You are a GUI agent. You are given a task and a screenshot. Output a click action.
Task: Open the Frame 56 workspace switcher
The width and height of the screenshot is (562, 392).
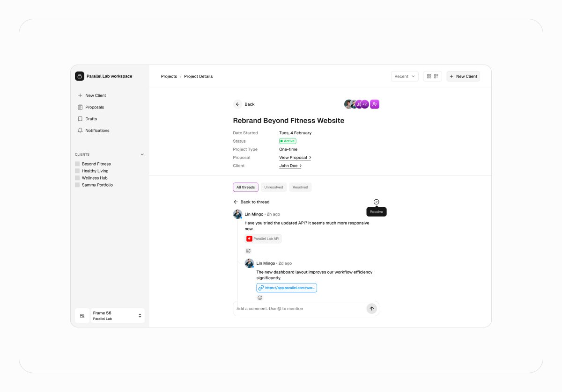coord(118,316)
